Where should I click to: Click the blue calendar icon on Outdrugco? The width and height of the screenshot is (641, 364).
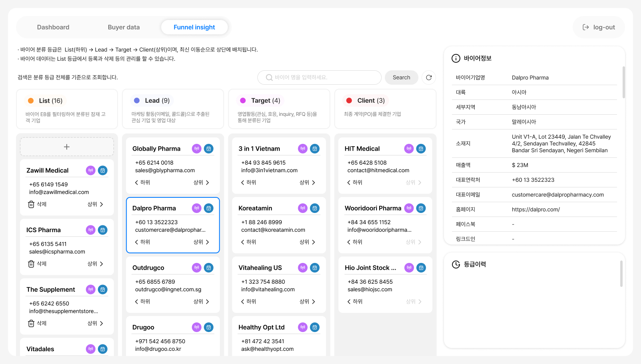click(209, 268)
